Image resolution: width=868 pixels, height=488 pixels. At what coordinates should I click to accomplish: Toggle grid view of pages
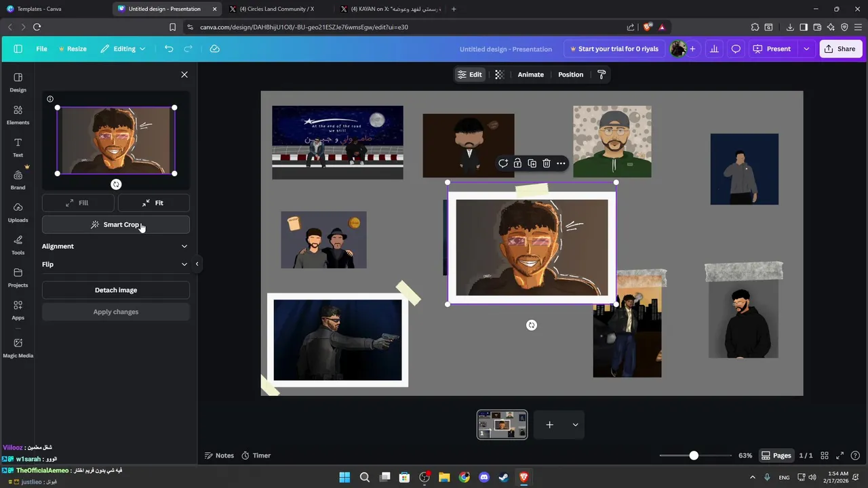(825, 455)
